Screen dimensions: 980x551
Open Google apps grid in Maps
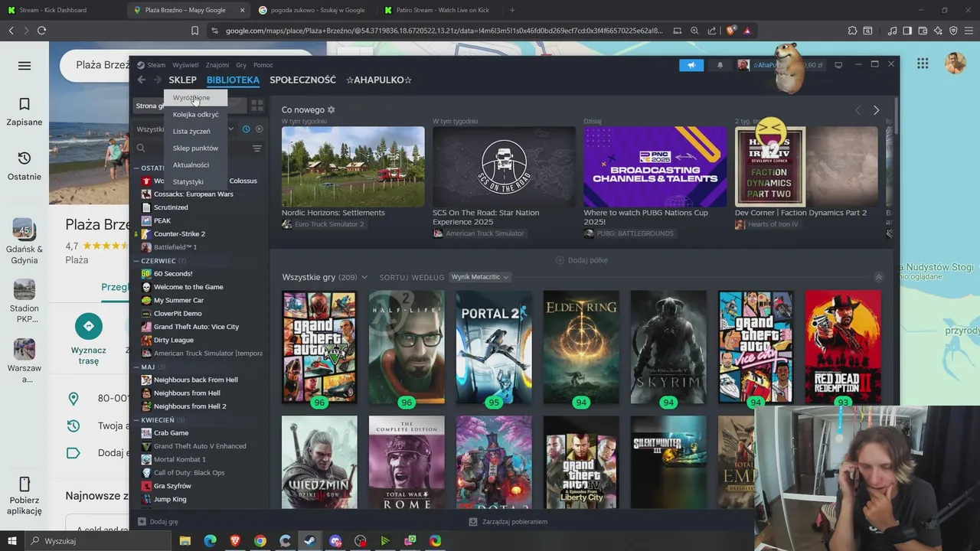[923, 64]
